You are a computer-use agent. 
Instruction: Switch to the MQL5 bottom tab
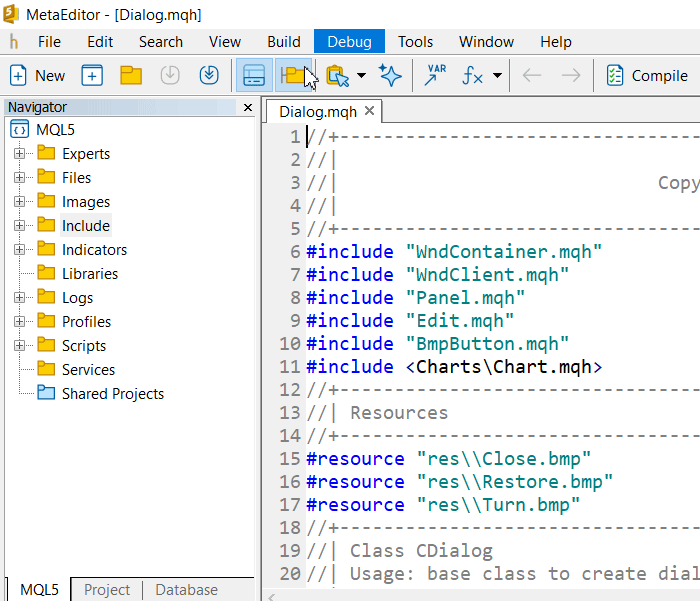39,590
